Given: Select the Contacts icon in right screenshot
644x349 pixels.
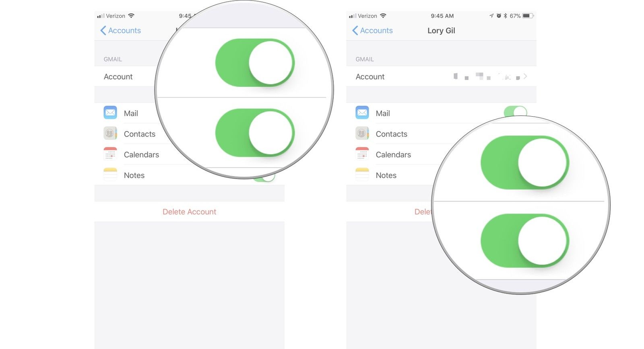Looking at the screenshot, I should click(362, 133).
